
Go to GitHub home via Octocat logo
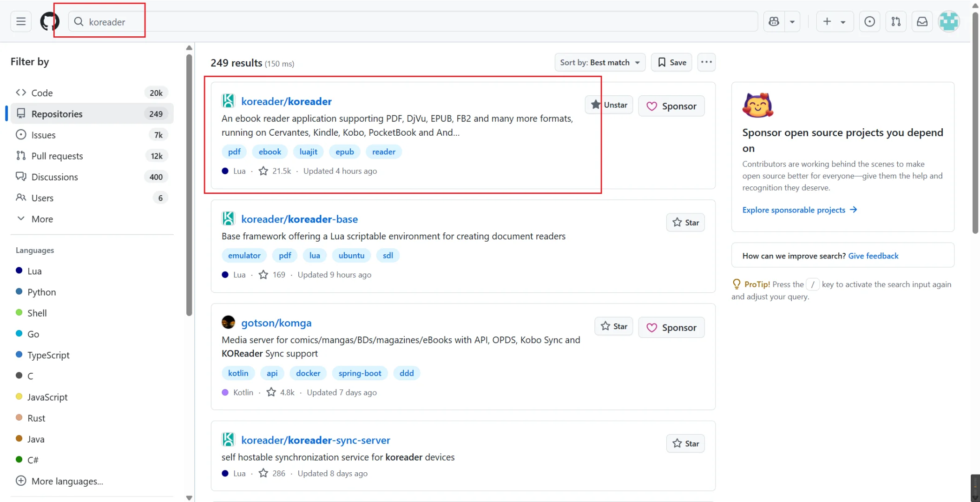(50, 21)
